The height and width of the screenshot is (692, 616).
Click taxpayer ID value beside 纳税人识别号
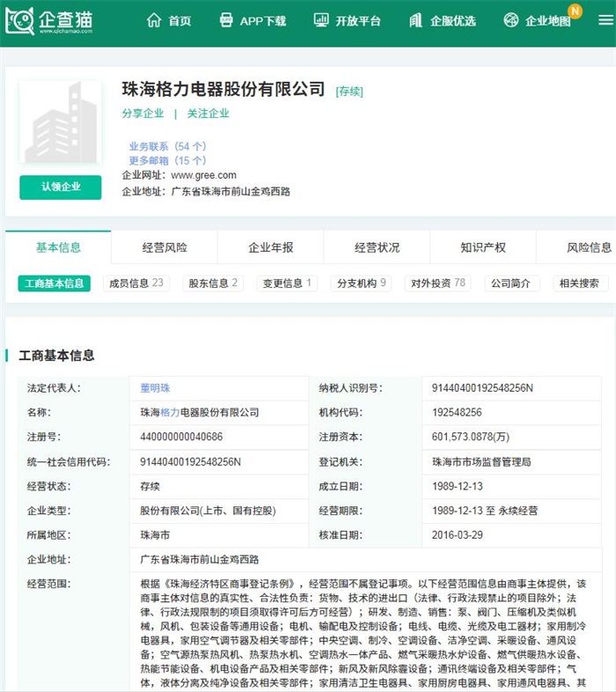point(482,388)
